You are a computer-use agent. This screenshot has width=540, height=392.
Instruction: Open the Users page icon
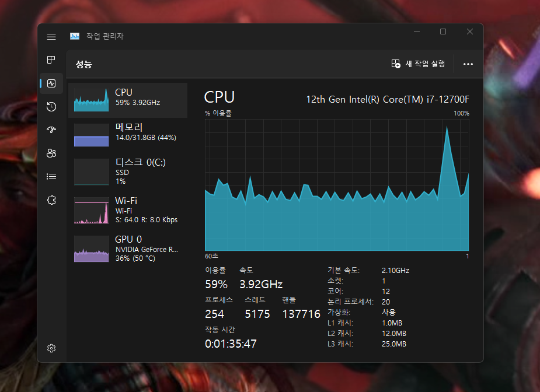tap(51, 153)
